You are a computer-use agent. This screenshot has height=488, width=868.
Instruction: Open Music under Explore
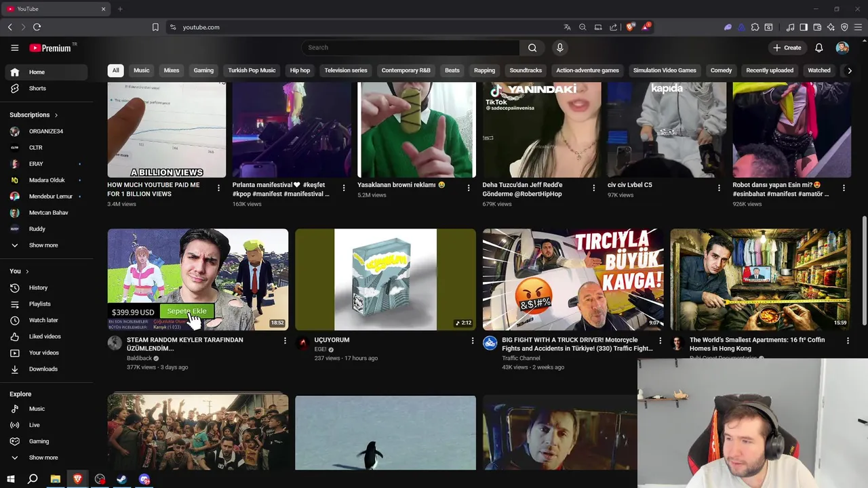tap(46, 409)
